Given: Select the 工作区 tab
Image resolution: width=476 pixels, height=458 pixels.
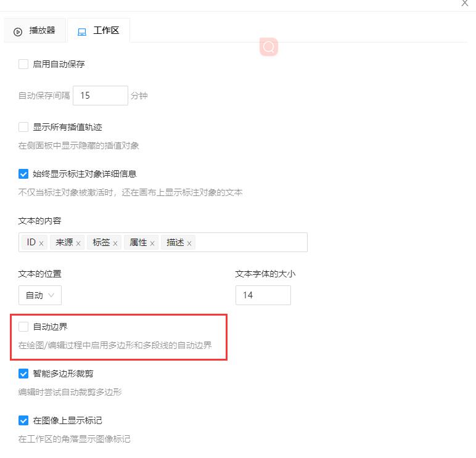Looking at the screenshot, I should [x=99, y=31].
